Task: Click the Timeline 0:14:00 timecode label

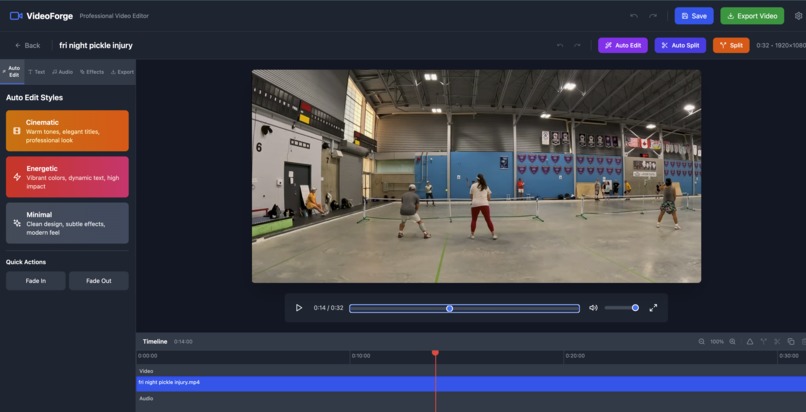Action: pyautogui.click(x=183, y=342)
